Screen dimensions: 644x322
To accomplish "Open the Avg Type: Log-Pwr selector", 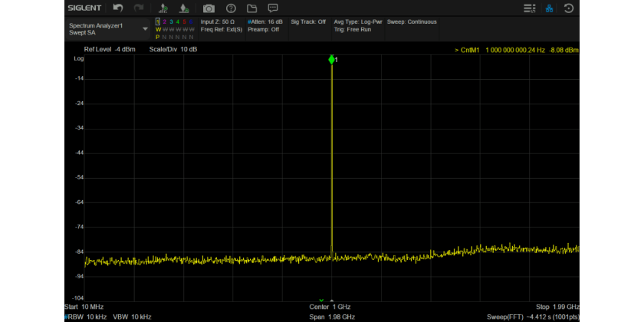I will pyautogui.click(x=357, y=21).
